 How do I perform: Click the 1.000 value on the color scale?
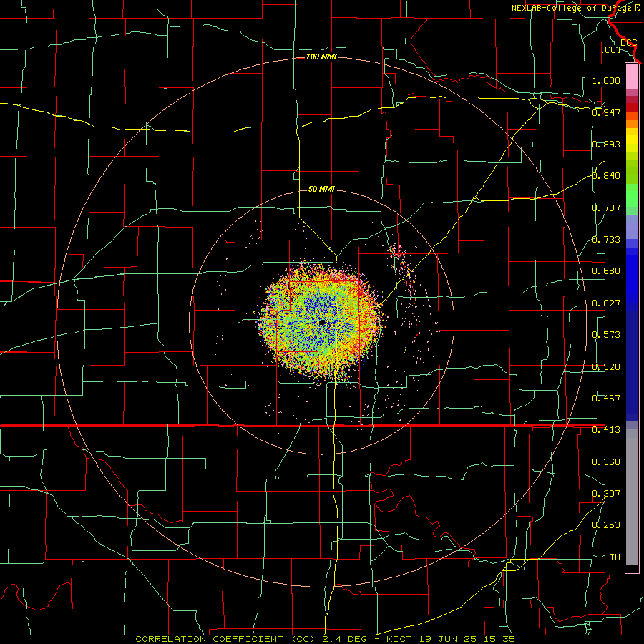606,80
